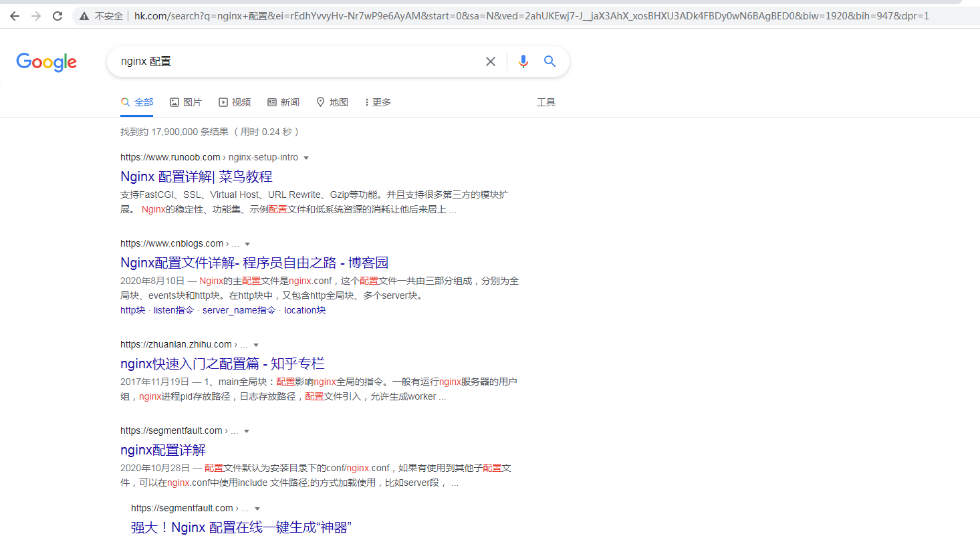
Task: Click the not-secure warning triangle icon
Action: coord(84,16)
